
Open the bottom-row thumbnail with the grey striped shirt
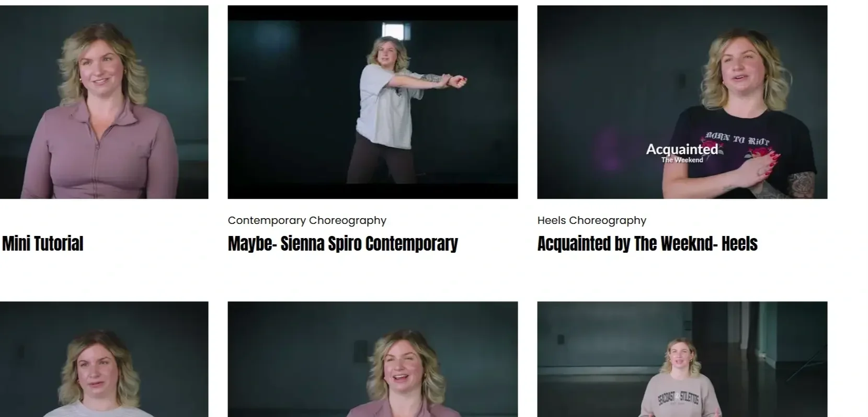coord(104,359)
